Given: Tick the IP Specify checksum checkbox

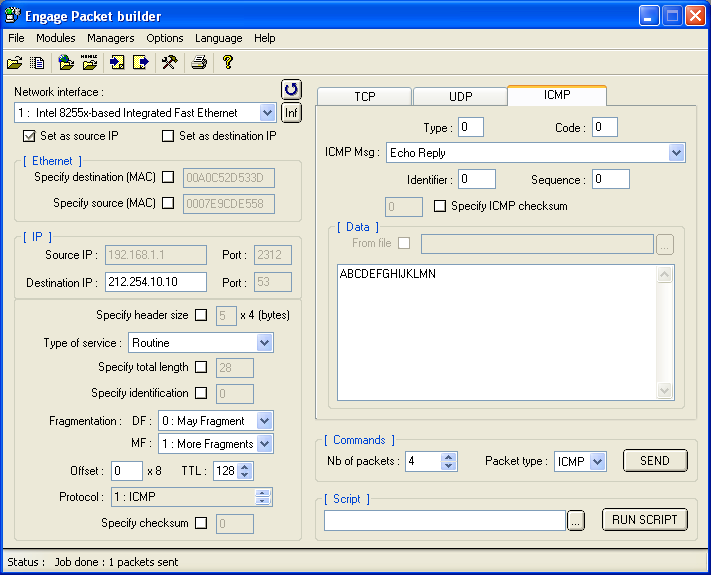Looking at the screenshot, I should click(x=201, y=523).
